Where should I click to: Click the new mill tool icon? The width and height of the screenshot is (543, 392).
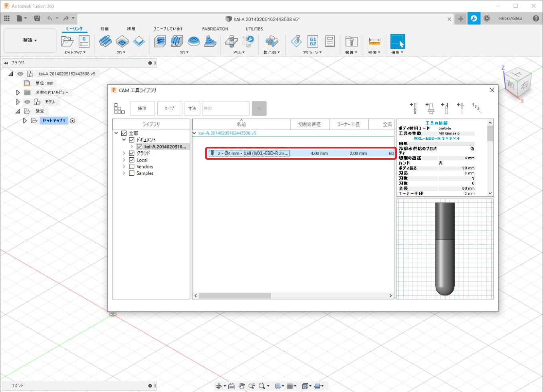pyautogui.click(x=413, y=108)
